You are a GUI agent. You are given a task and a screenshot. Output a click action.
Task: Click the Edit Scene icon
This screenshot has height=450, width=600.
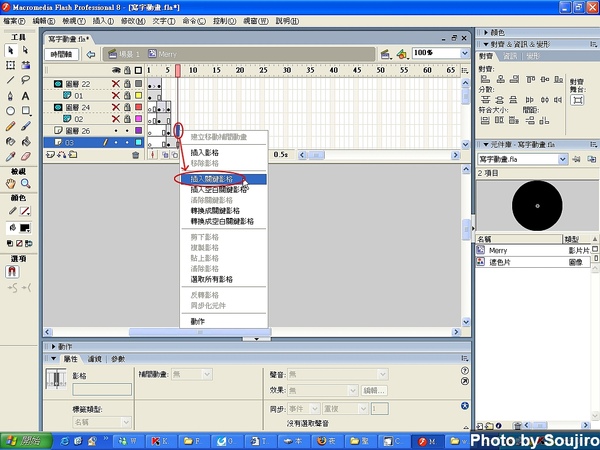pyautogui.click(x=386, y=54)
